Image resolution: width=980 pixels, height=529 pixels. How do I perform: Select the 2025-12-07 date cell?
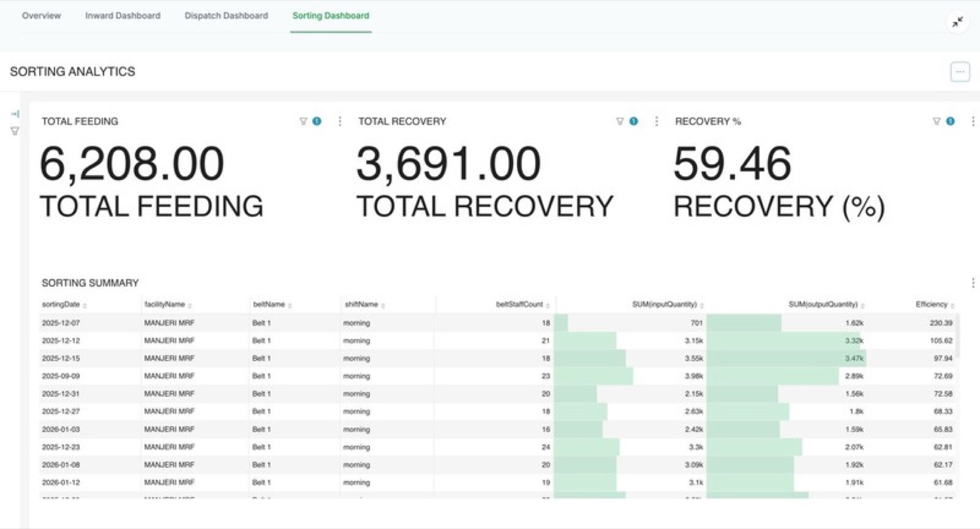[x=61, y=323]
